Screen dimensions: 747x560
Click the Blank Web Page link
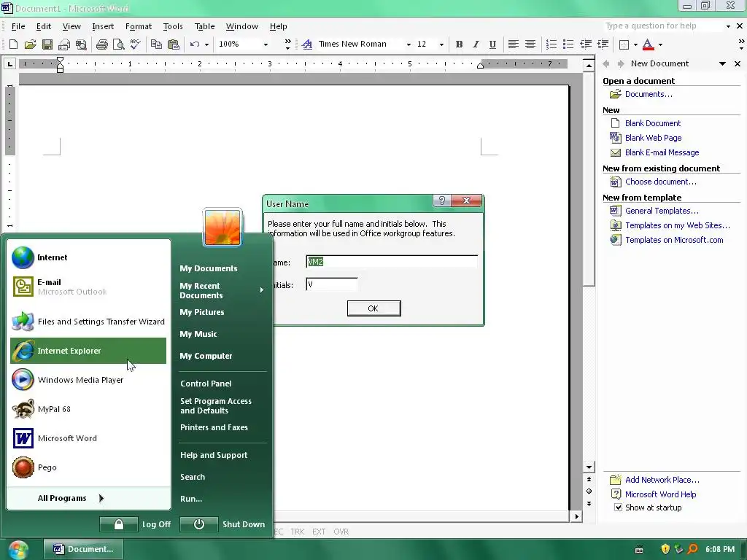coord(653,138)
